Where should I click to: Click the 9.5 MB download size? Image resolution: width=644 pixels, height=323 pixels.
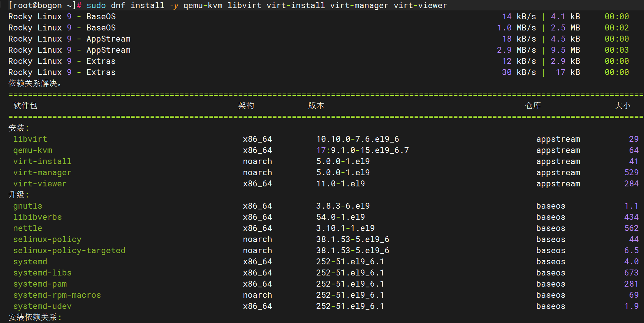click(565, 50)
